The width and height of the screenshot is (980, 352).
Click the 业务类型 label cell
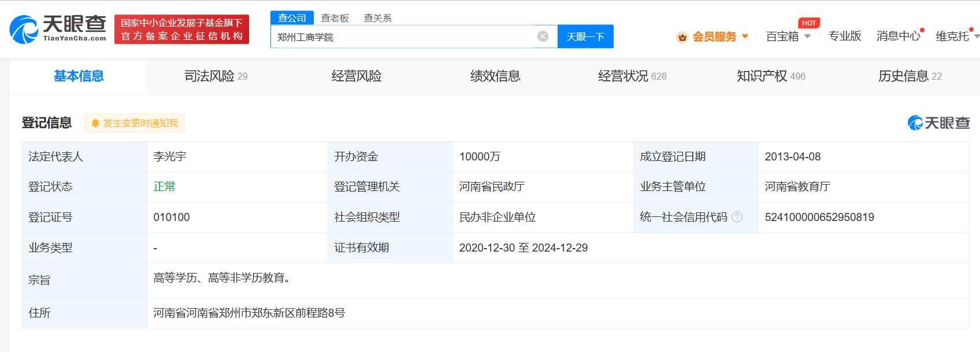point(84,248)
